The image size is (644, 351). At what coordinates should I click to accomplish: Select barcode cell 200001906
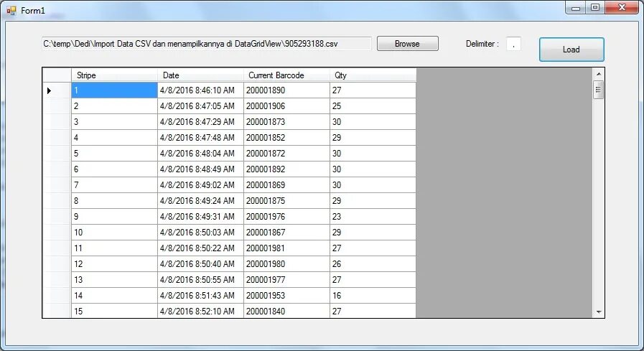click(286, 106)
